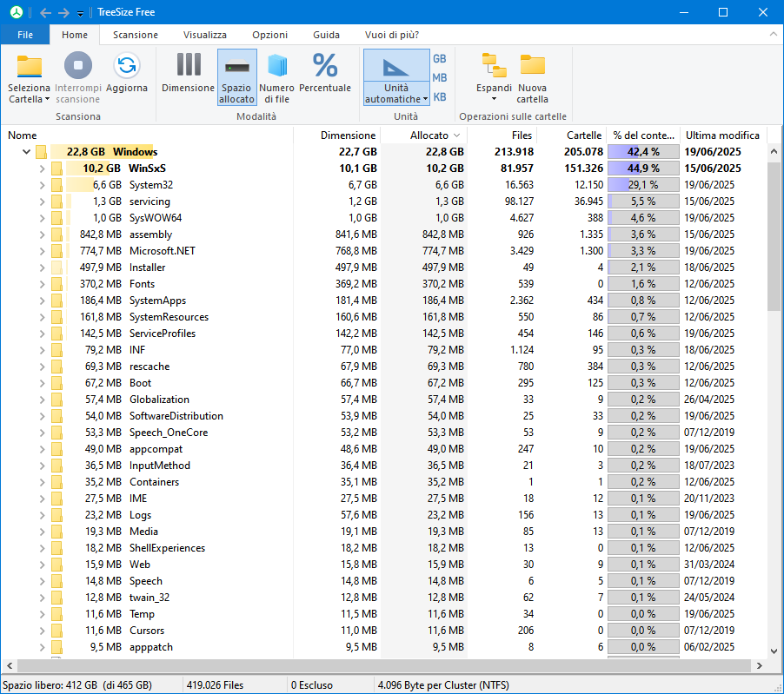Go back with the left arrow in title bar
This screenshot has height=694, width=784.
(45, 12)
